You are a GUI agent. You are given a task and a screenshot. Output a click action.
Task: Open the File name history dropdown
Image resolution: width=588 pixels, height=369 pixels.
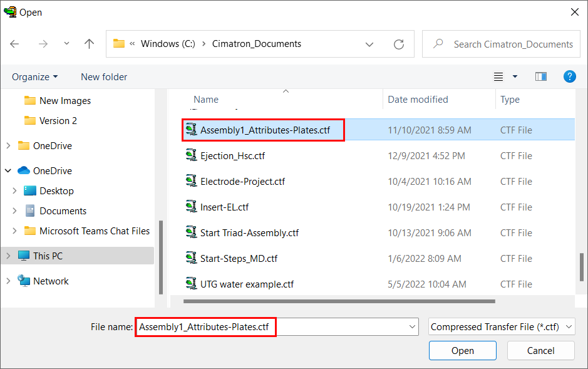pyautogui.click(x=412, y=326)
